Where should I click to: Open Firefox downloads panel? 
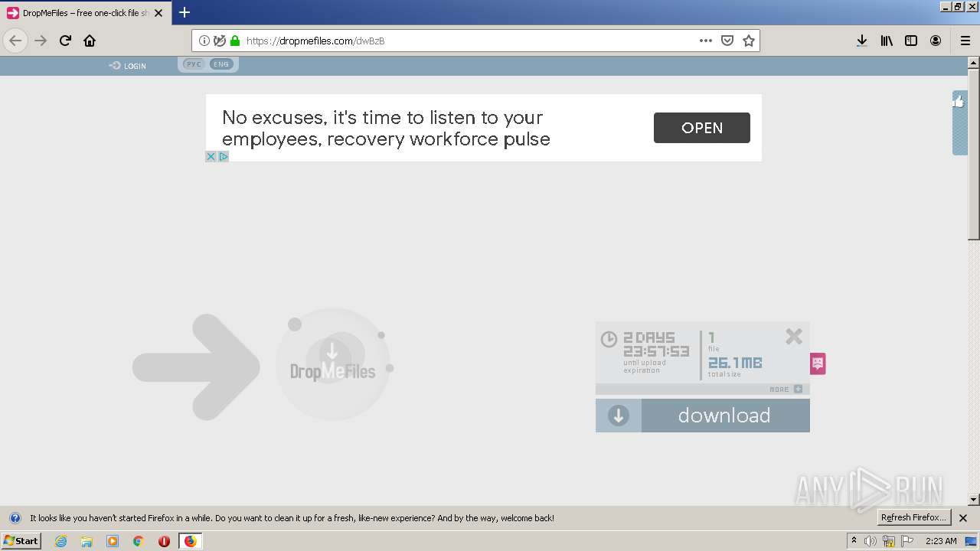point(861,41)
